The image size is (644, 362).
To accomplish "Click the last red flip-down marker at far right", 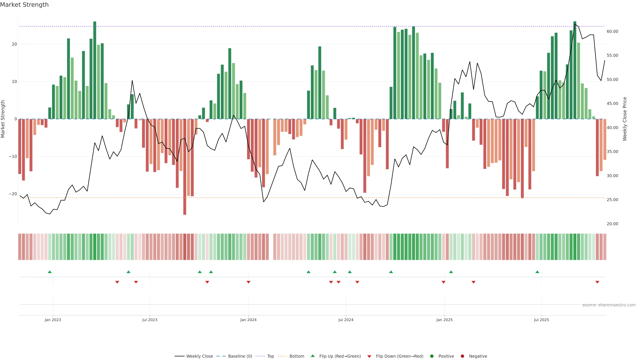I will click(597, 282).
